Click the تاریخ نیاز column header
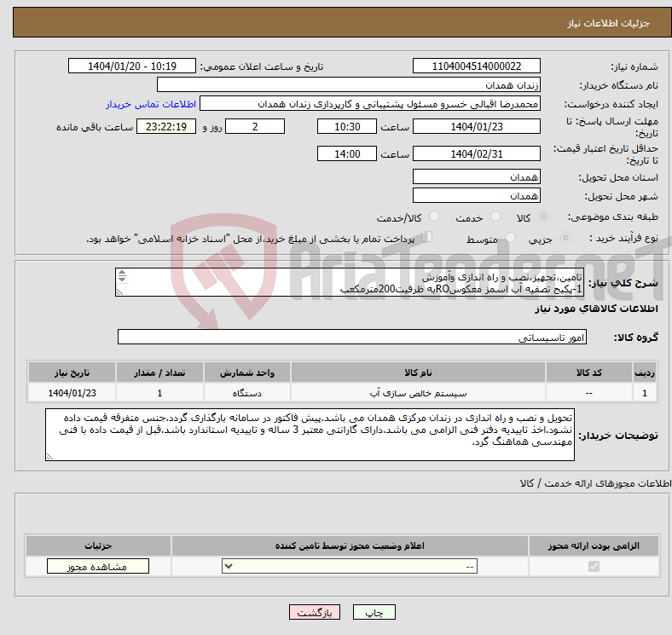The width and height of the screenshot is (672, 635). pyautogui.click(x=72, y=372)
